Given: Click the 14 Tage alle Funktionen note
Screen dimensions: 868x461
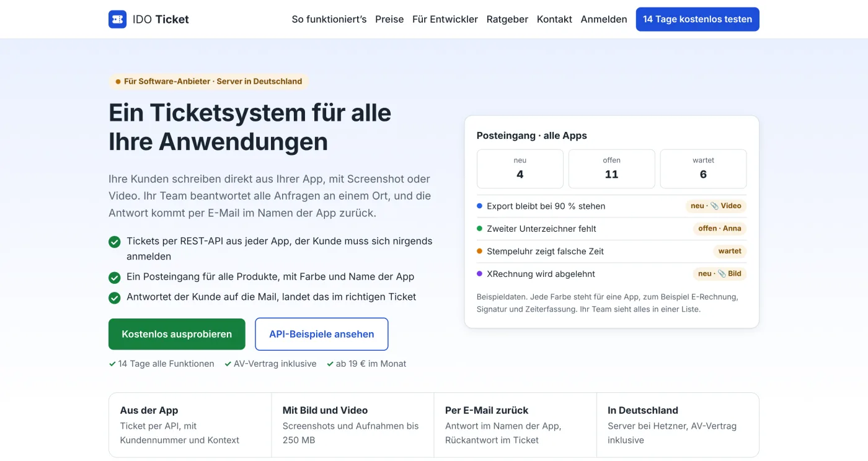Looking at the screenshot, I should click(161, 364).
